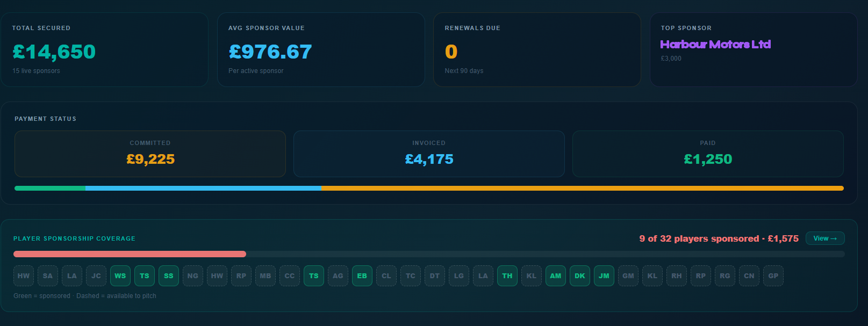Pick the LA chip between LG and TH
The width and height of the screenshot is (868, 326).
(x=483, y=276)
